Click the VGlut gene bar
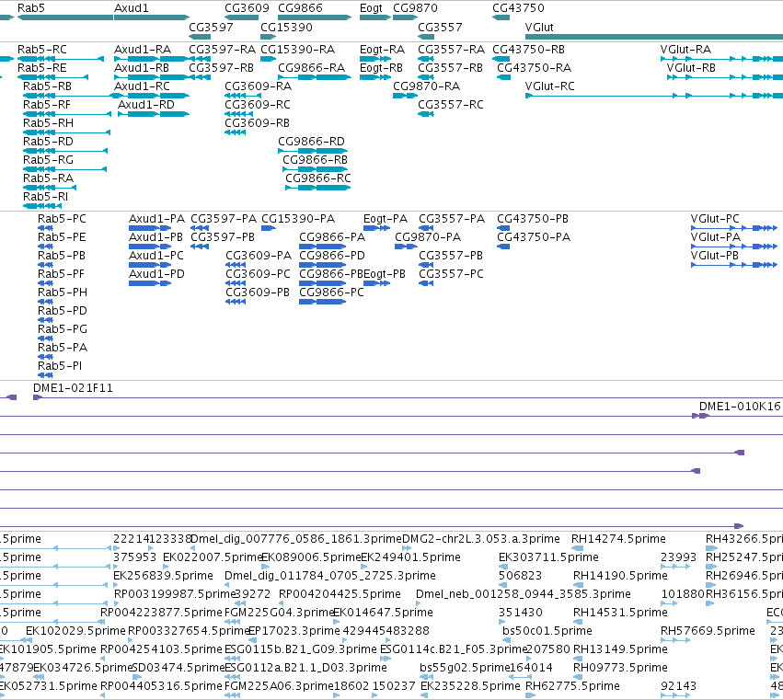This screenshot has height=700, width=783. [654, 37]
